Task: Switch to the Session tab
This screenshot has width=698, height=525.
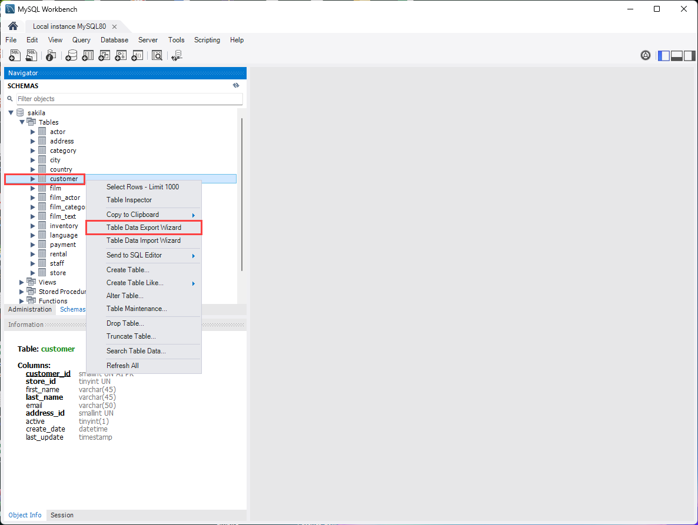Action: 62,515
